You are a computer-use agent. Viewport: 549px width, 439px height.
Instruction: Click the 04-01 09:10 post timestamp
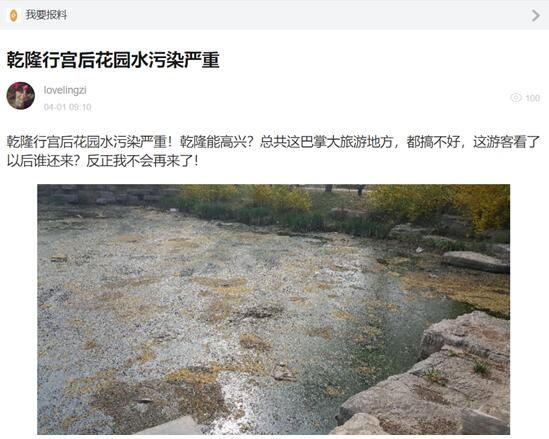click(68, 107)
